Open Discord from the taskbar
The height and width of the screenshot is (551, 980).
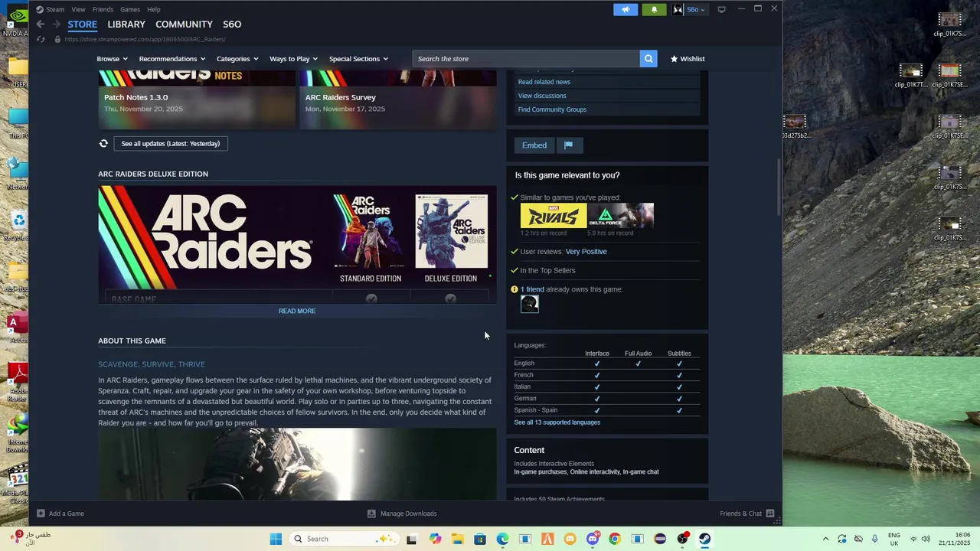tap(592, 539)
